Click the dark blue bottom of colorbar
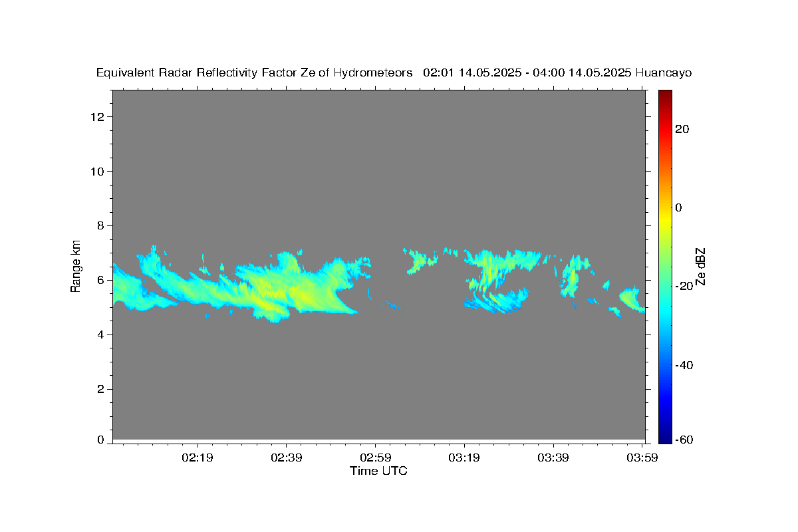 [x=666, y=438]
